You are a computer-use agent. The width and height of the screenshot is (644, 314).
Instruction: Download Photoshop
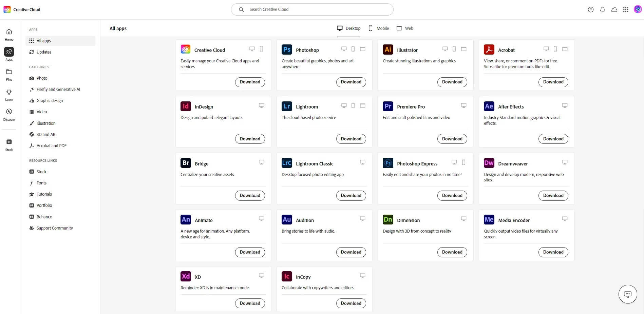pos(351,82)
